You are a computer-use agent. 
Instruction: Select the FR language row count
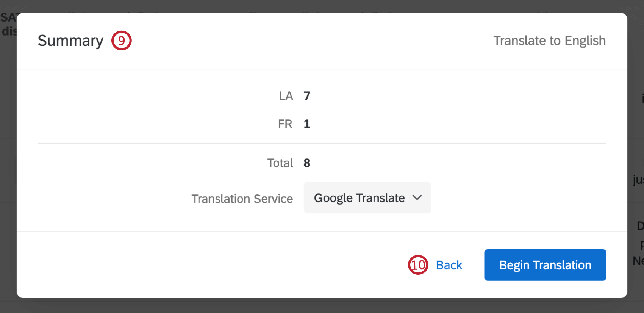[307, 124]
